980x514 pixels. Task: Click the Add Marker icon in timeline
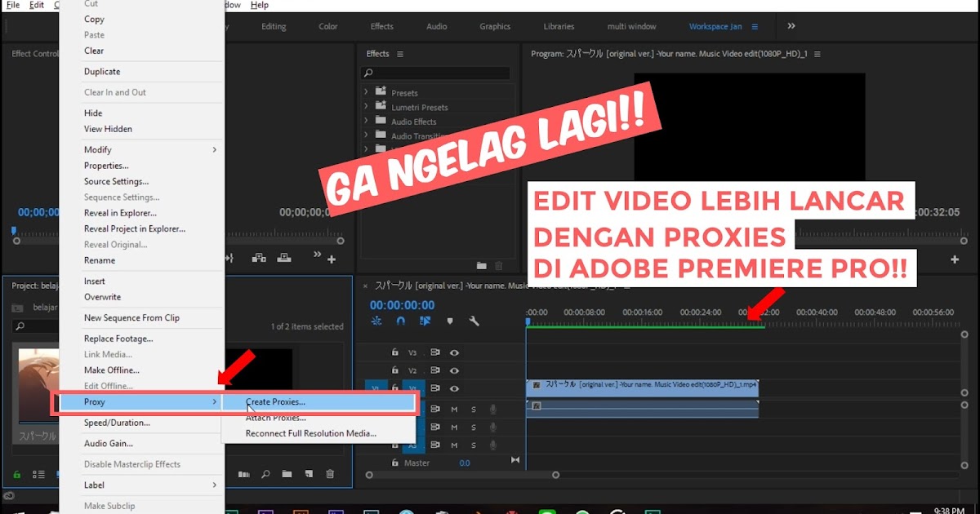pyautogui.click(x=449, y=321)
